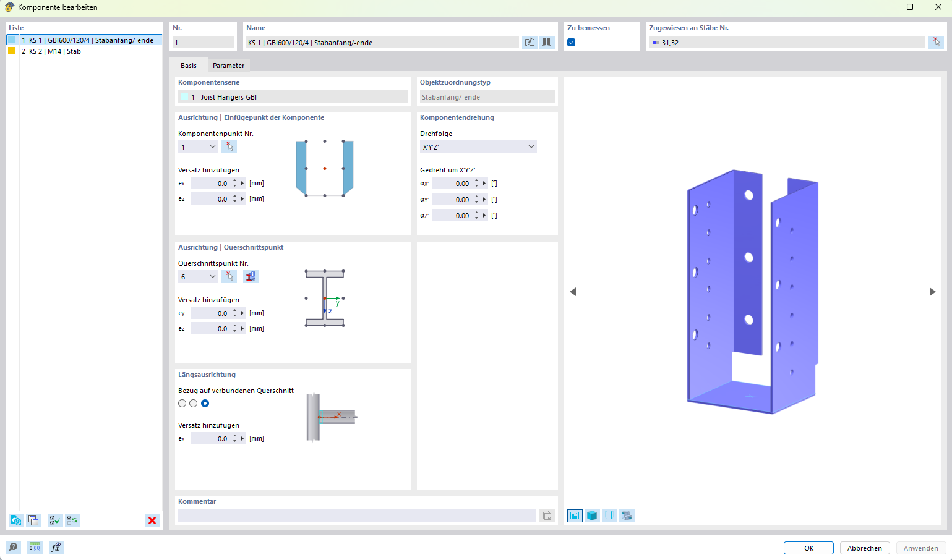Click into the Name text field
The image size is (952, 560).
[x=382, y=43]
